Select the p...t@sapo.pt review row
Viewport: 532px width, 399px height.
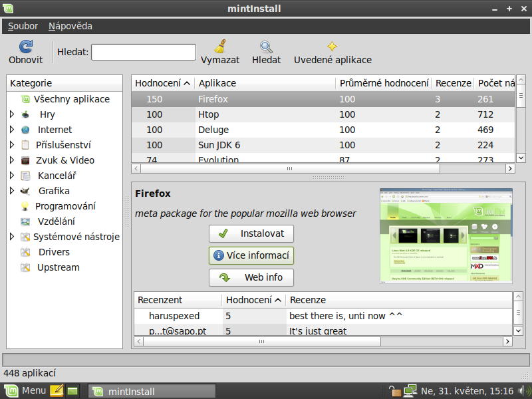(x=323, y=329)
